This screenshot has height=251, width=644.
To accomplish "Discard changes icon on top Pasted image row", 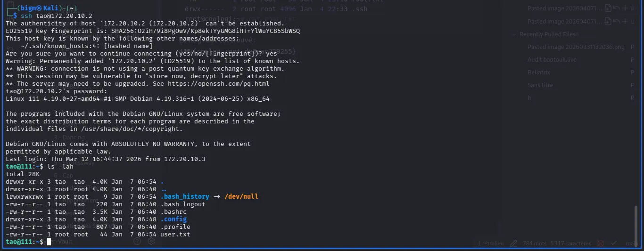I will click(616, 8).
